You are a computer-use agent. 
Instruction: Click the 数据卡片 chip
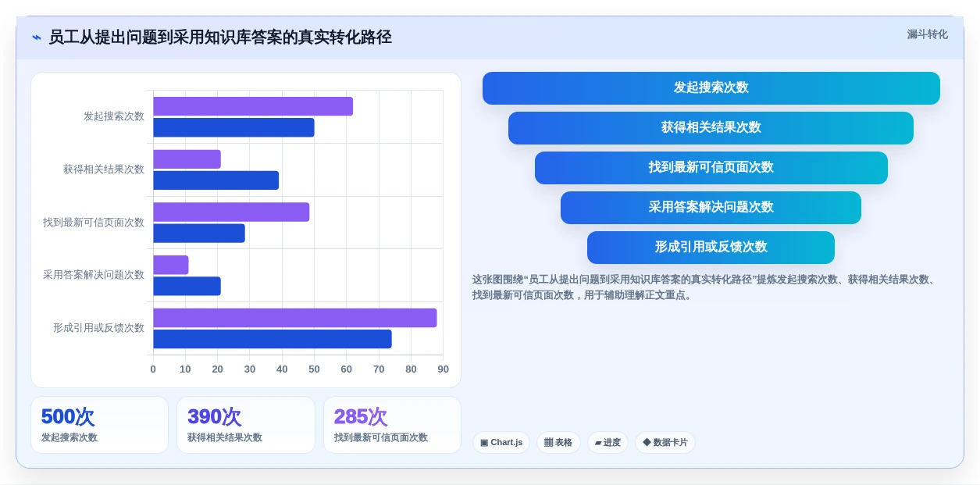(665, 442)
